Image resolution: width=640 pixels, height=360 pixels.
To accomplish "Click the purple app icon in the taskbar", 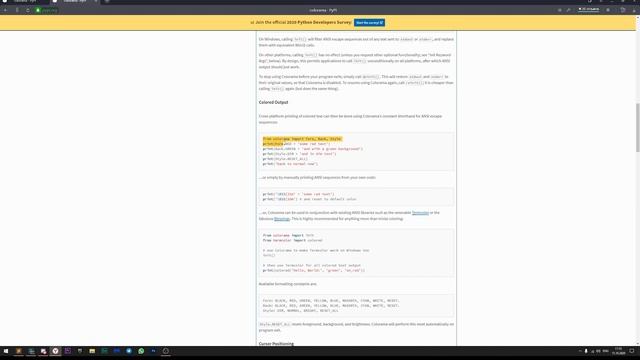I will (68, 351).
